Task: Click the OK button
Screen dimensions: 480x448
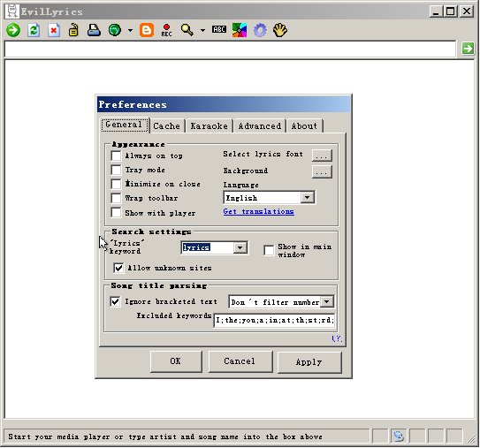Action: [x=176, y=361]
